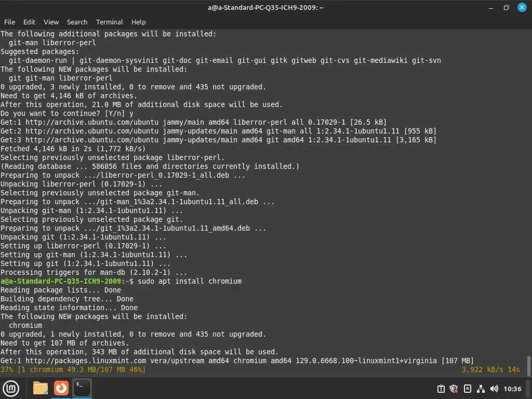Click the command 'sudo apt install chromium'
This screenshot has height=399, width=532.
pyautogui.click(x=190, y=281)
